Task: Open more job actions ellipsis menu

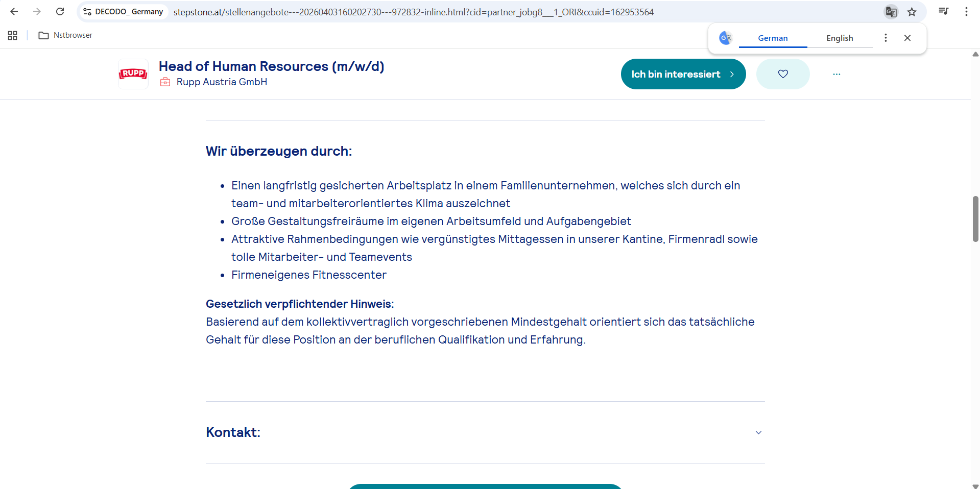Action: click(836, 74)
